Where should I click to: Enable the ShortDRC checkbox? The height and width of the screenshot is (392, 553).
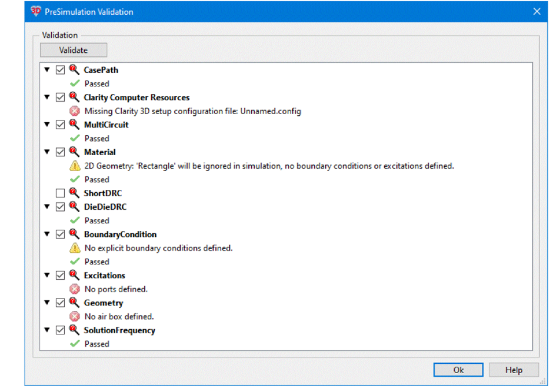(60, 193)
